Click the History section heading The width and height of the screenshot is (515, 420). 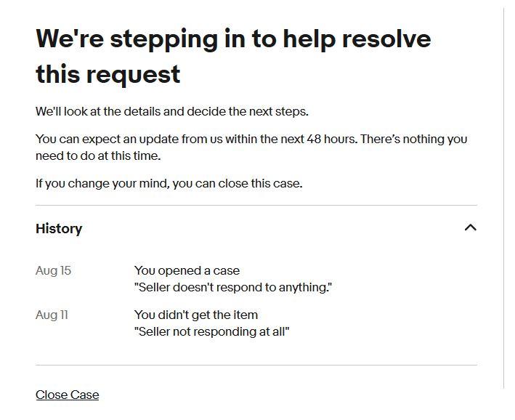(x=59, y=229)
